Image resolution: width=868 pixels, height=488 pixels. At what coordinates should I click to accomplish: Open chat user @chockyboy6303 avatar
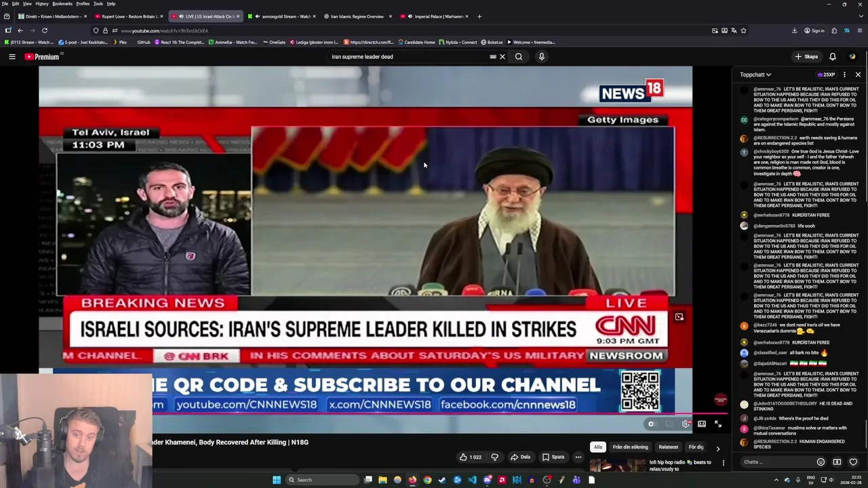744,152
